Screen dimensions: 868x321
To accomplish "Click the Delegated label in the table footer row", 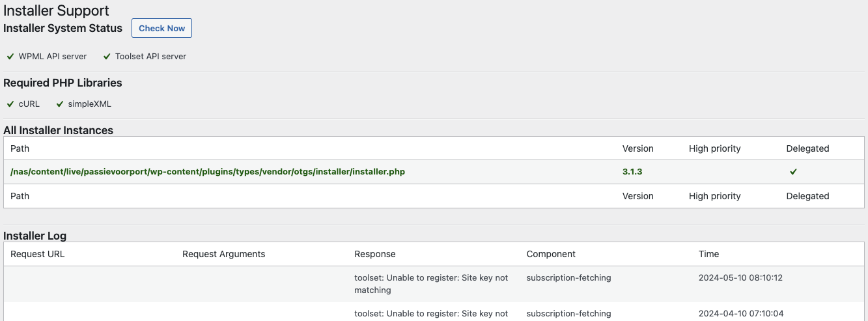I will click(x=807, y=196).
